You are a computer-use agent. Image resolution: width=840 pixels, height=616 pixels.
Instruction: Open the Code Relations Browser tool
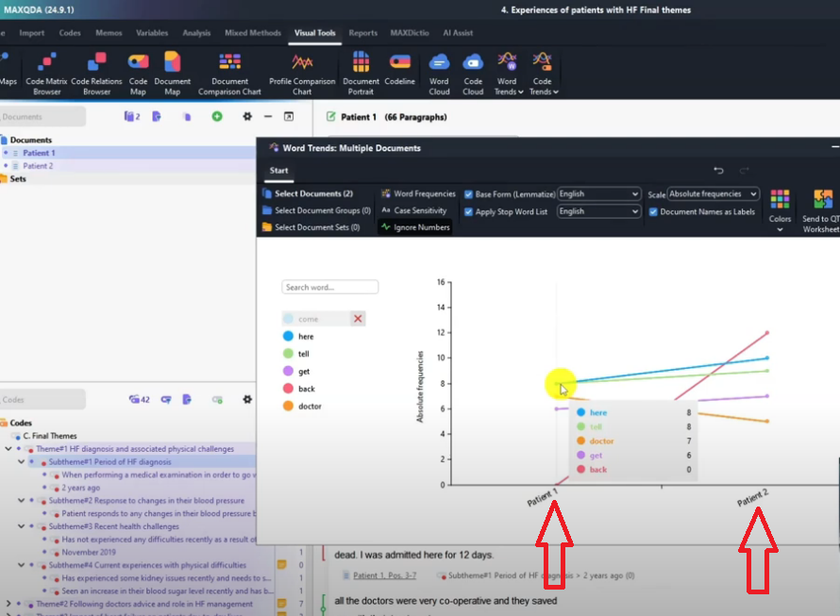click(96, 74)
